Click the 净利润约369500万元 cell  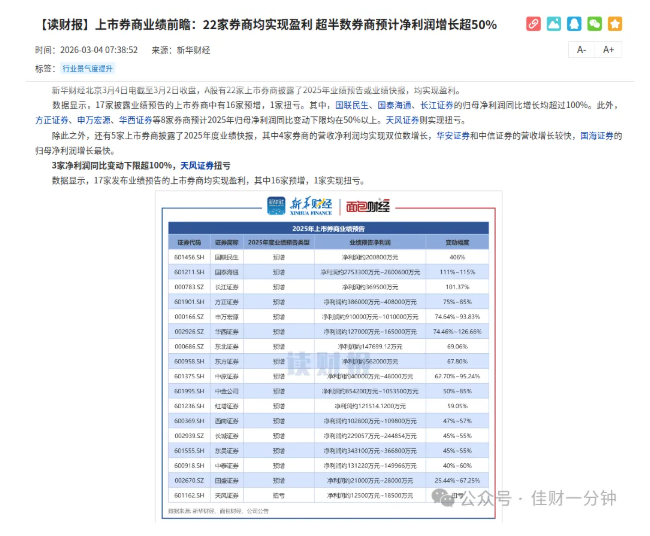370,287
